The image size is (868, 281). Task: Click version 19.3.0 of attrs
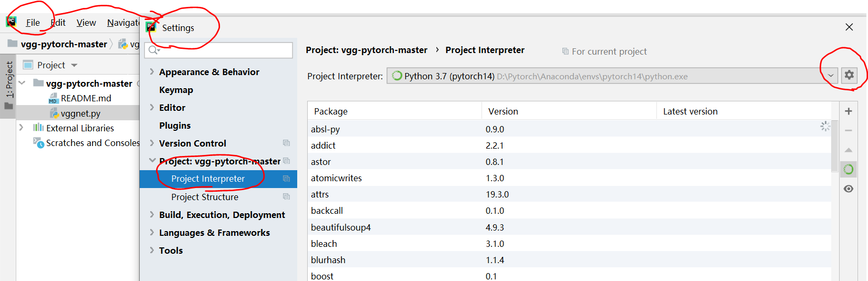pyautogui.click(x=497, y=194)
